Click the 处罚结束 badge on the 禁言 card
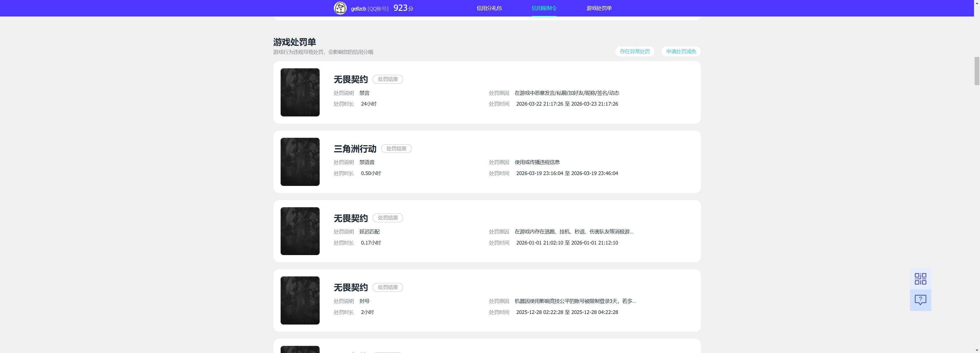Viewport: 980px width, 353px height. (x=388, y=79)
